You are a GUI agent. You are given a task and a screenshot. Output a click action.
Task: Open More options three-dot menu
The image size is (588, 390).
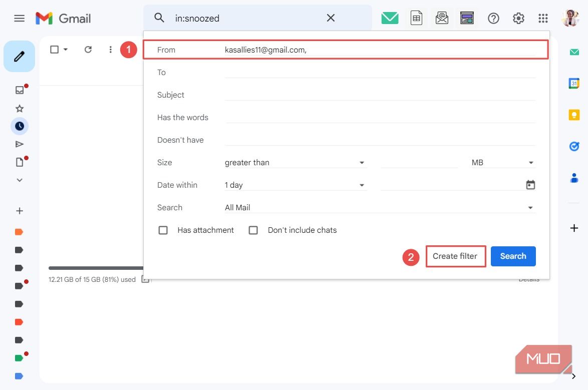(110, 50)
